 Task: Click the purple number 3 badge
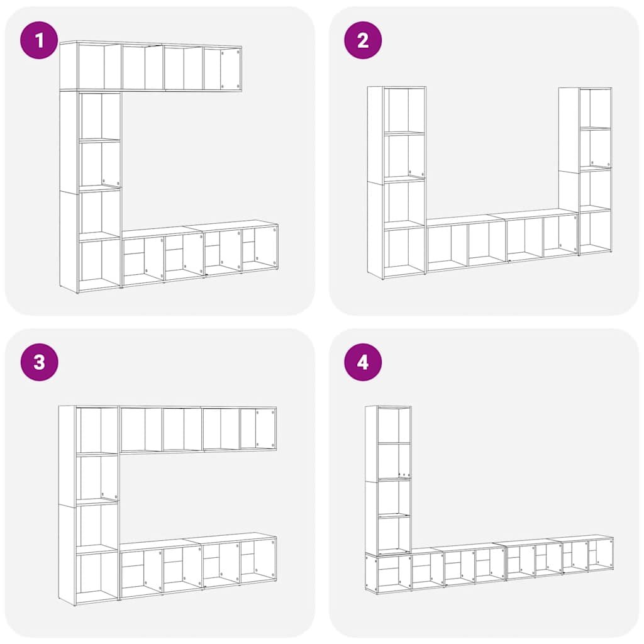click(x=39, y=362)
